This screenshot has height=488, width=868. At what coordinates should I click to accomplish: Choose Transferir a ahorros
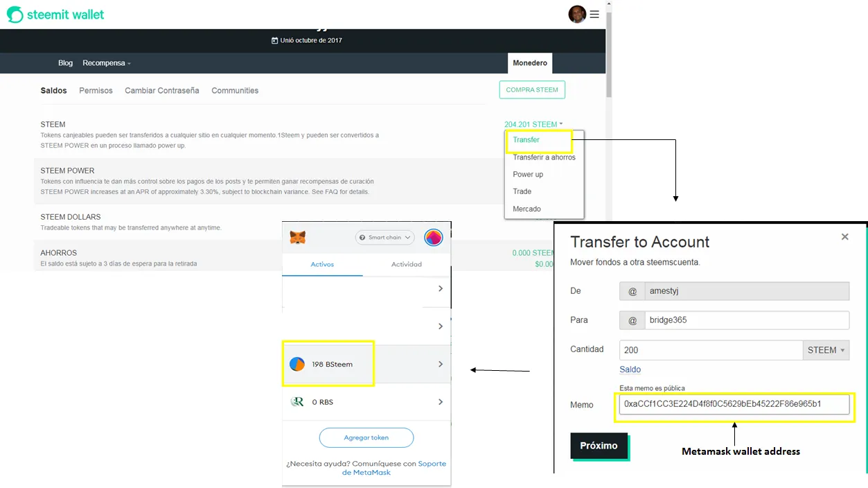[544, 157]
